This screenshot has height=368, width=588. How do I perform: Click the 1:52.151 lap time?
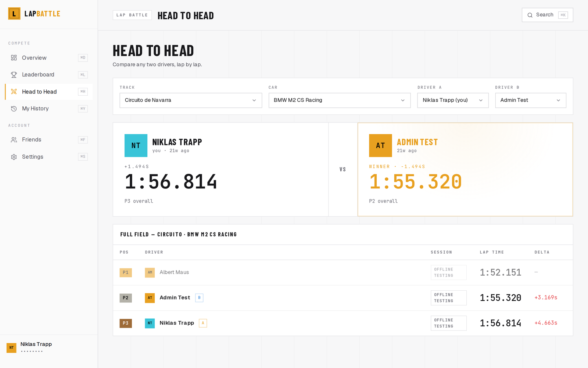501,273
